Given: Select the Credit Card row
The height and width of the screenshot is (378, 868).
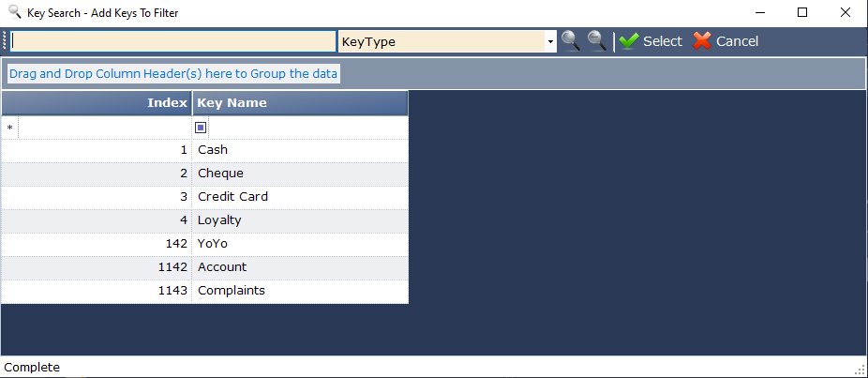Looking at the screenshot, I should pyautogui.click(x=205, y=197).
